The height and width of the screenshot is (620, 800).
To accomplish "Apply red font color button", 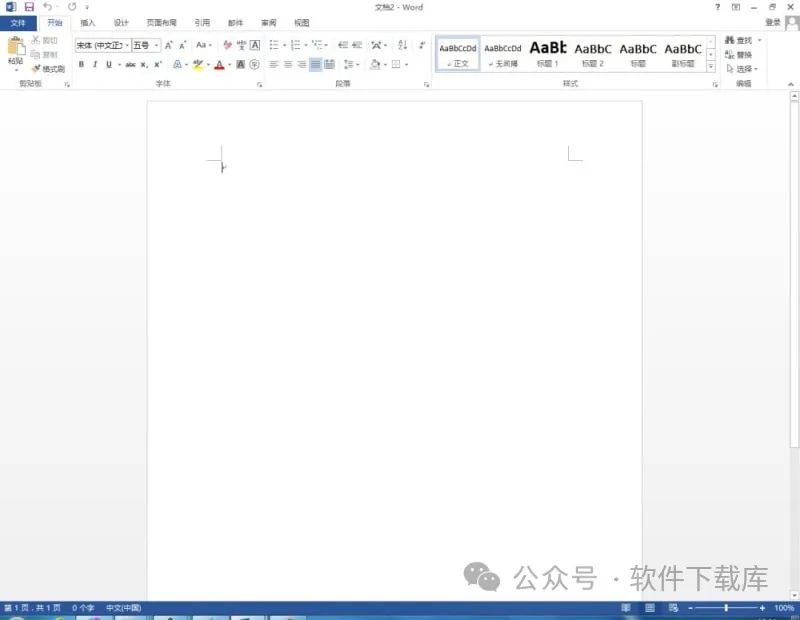I will (x=219, y=64).
